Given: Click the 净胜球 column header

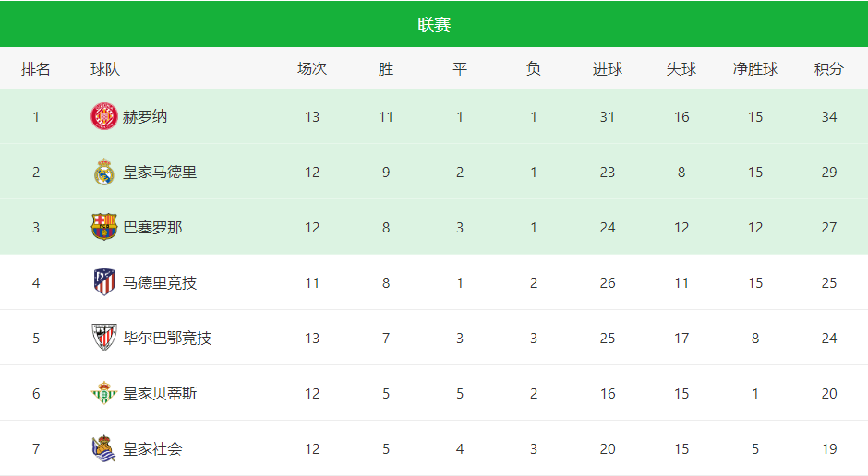Looking at the screenshot, I should pos(755,68).
